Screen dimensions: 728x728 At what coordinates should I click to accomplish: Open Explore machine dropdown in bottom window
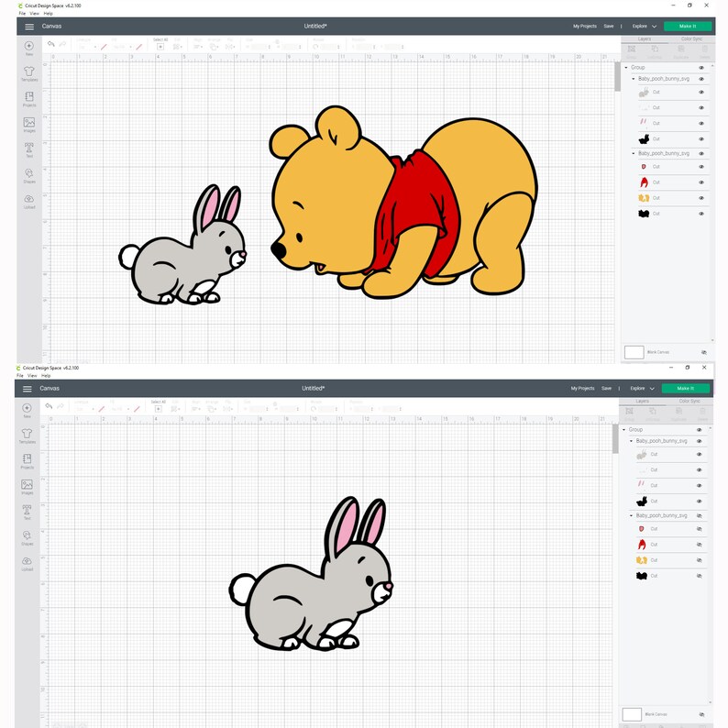pos(643,389)
